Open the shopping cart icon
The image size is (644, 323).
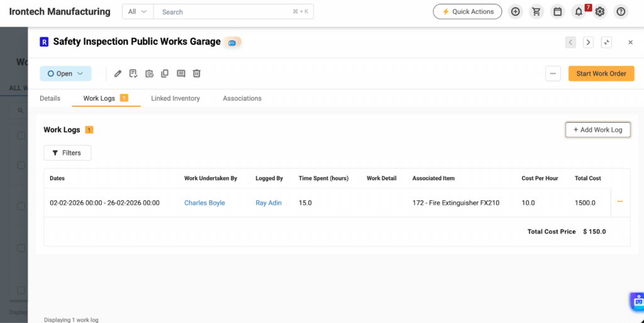[x=536, y=11]
